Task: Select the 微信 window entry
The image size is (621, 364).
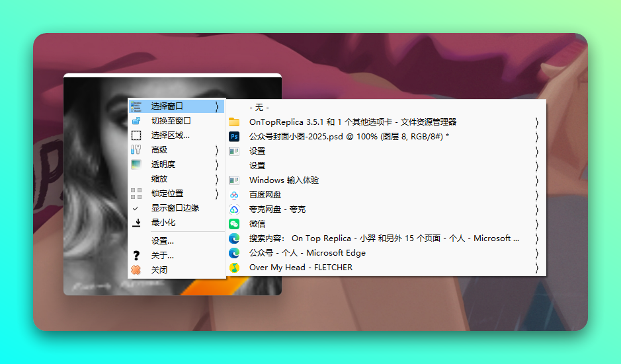Action: (386, 224)
